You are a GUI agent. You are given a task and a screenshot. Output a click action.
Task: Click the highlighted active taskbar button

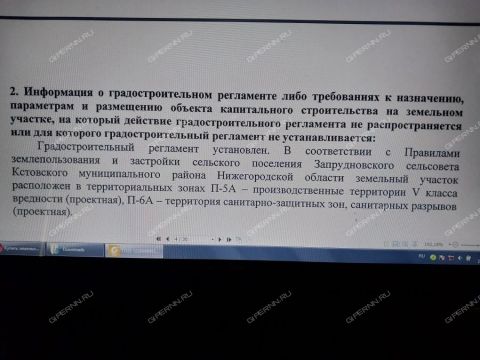[134, 251]
